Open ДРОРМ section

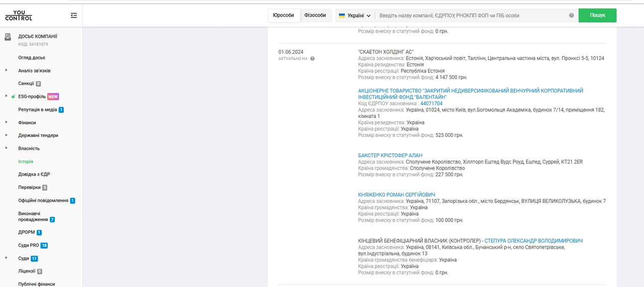27,233
